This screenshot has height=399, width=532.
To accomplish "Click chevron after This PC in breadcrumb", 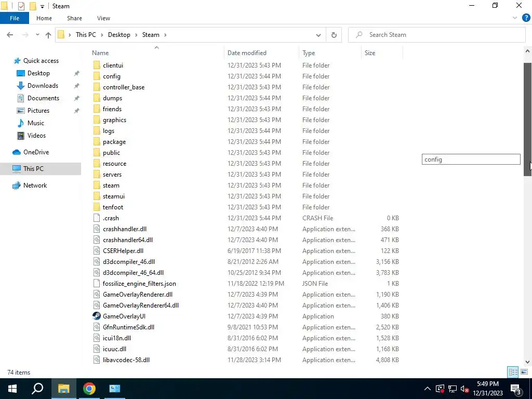I will tap(102, 35).
